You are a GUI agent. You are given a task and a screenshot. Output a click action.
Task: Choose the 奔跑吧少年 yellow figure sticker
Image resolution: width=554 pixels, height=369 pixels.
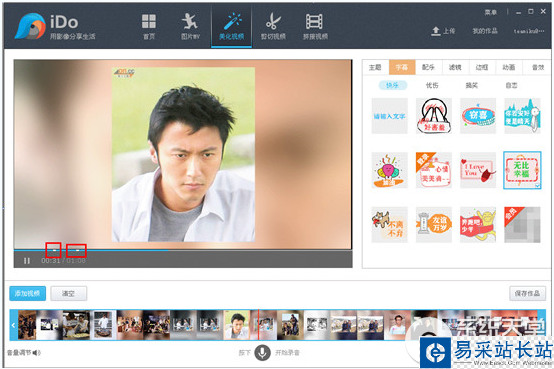tap(478, 225)
